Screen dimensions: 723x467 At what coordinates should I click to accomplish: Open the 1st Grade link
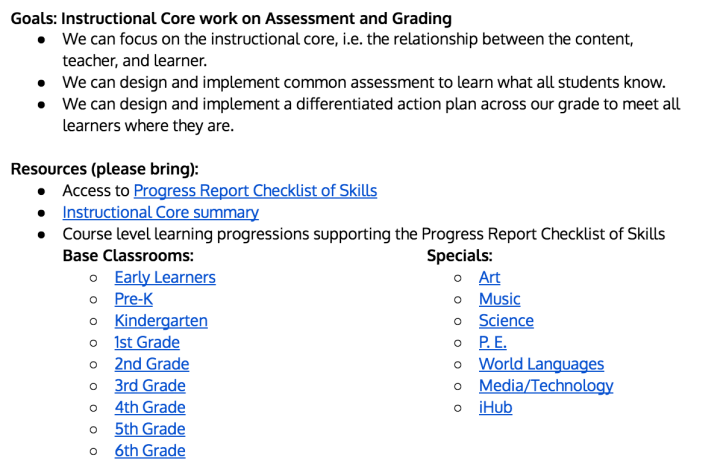click(146, 342)
